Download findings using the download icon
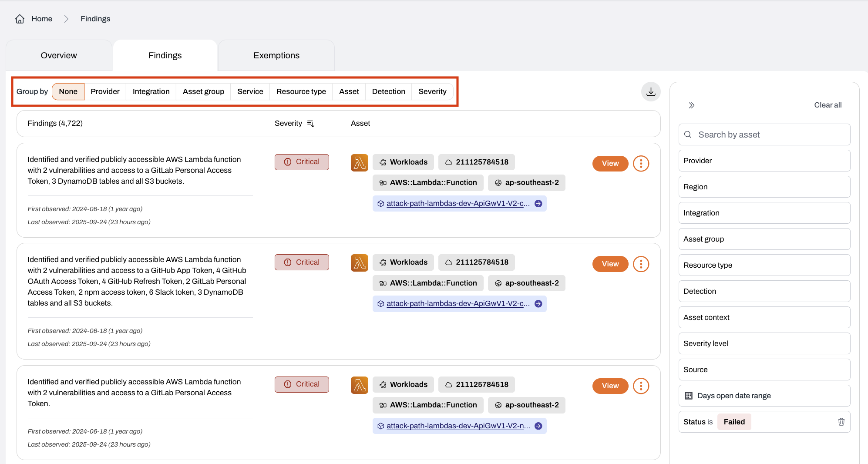 651,92
